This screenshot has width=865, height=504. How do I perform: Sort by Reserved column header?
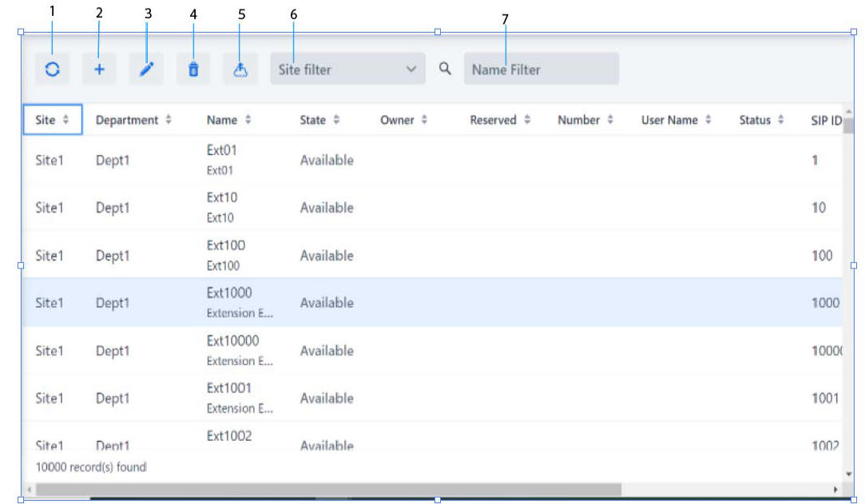[x=500, y=120]
